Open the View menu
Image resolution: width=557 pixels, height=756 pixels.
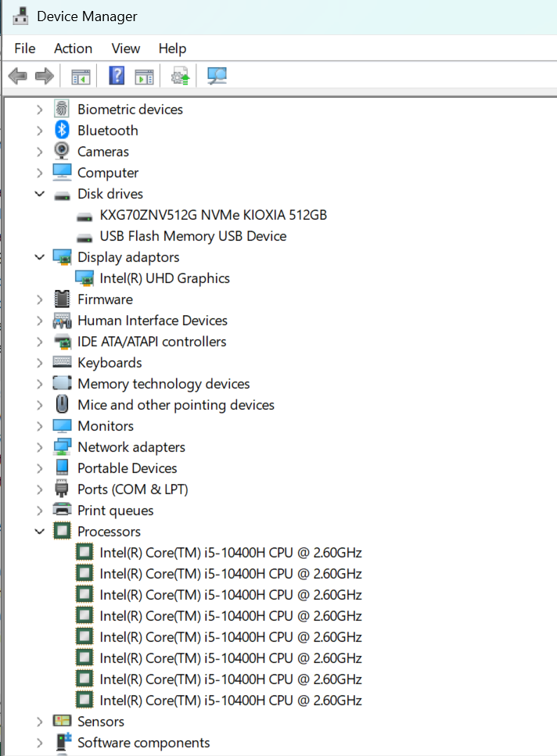(x=126, y=48)
